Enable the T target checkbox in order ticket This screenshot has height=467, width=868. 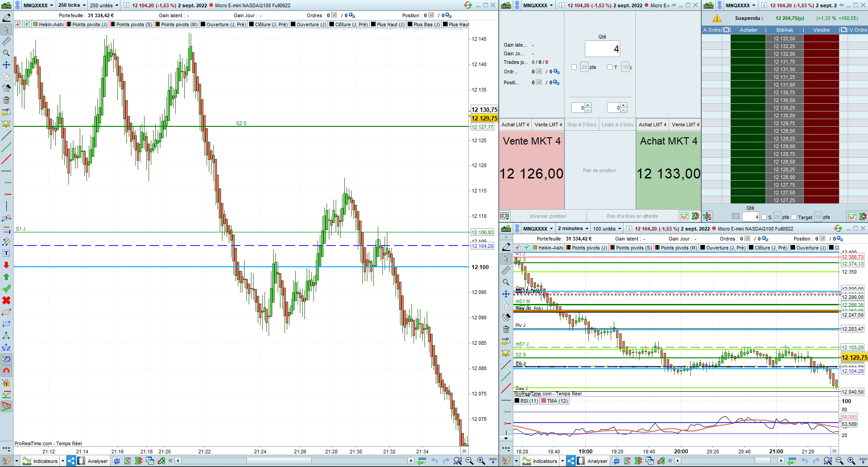click(x=610, y=67)
